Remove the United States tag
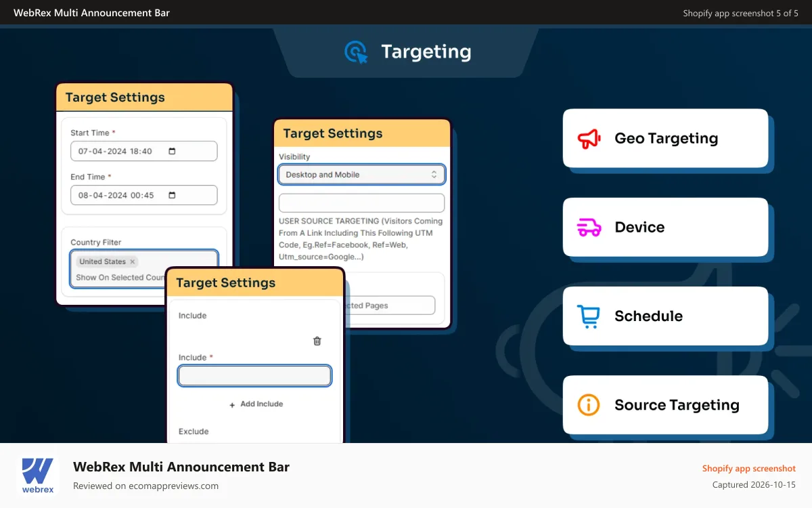This screenshot has width=812, height=508. click(x=133, y=261)
